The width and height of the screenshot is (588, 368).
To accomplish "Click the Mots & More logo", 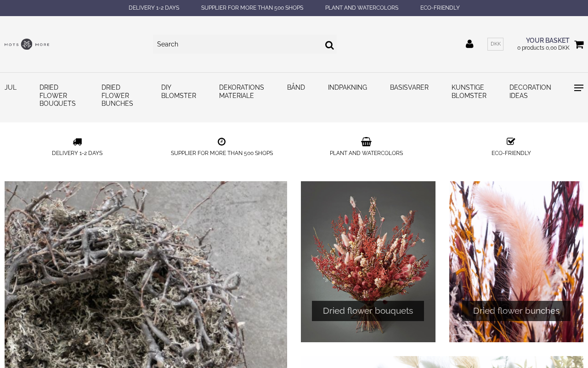I will 27,44.
